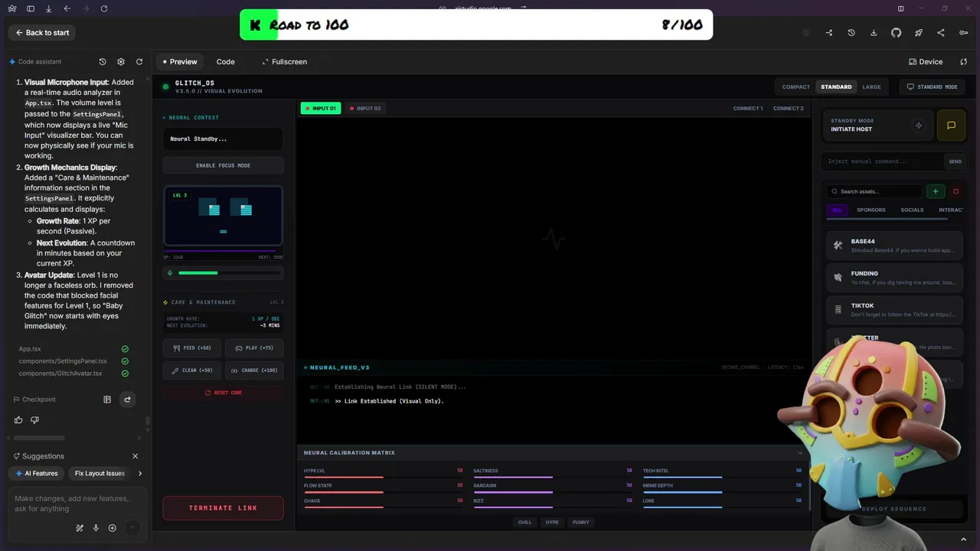Click the green add asset plus button
980x551 pixels.
(x=935, y=191)
